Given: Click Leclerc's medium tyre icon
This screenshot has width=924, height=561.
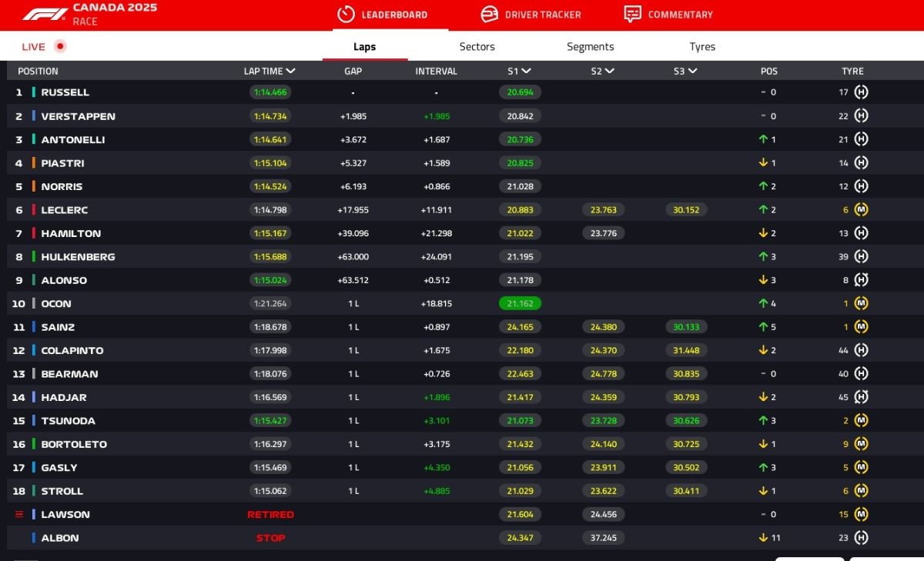Looking at the screenshot, I should 861,210.
